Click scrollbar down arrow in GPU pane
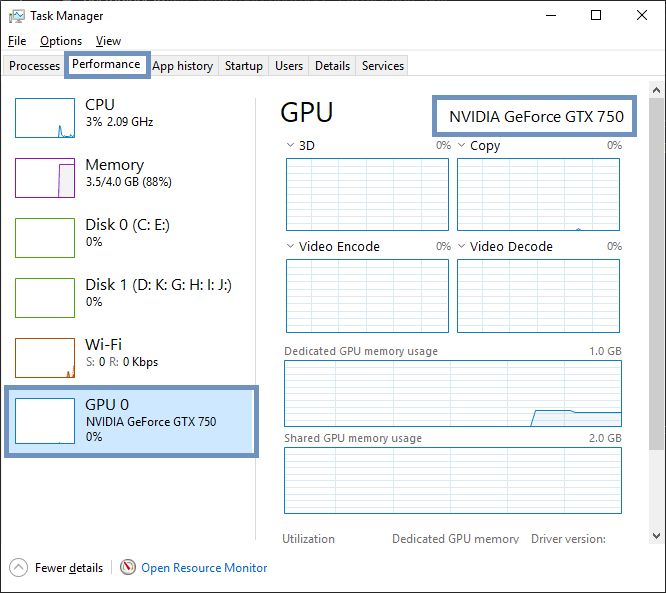This screenshot has height=593, width=666. point(656,536)
